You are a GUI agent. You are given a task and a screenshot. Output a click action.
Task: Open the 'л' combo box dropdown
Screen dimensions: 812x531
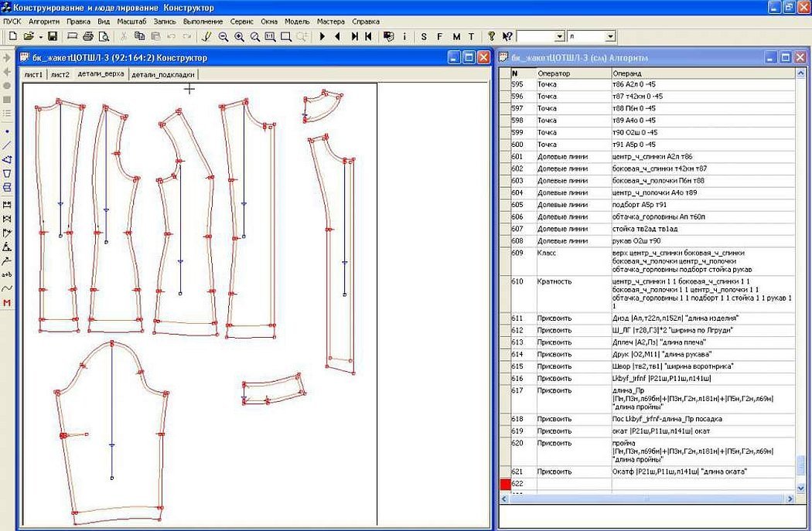coord(611,37)
